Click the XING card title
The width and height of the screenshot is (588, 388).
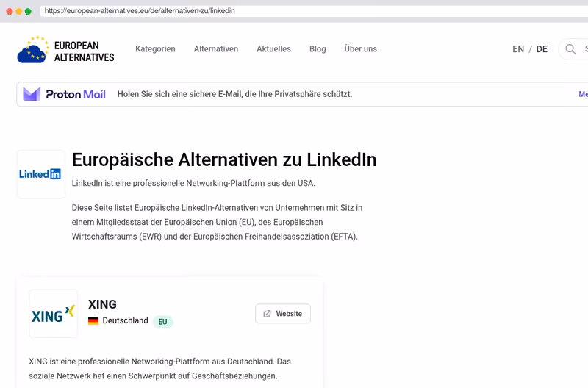[102, 304]
